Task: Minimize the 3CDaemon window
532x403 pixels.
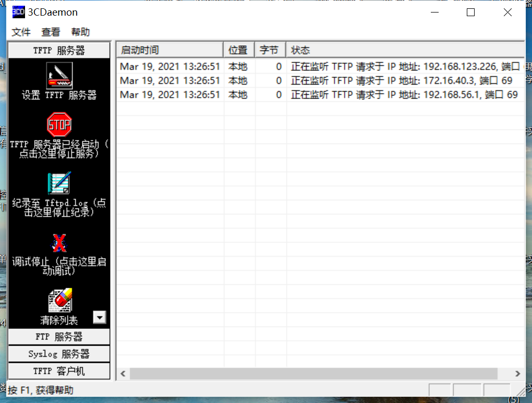Action: point(434,12)
